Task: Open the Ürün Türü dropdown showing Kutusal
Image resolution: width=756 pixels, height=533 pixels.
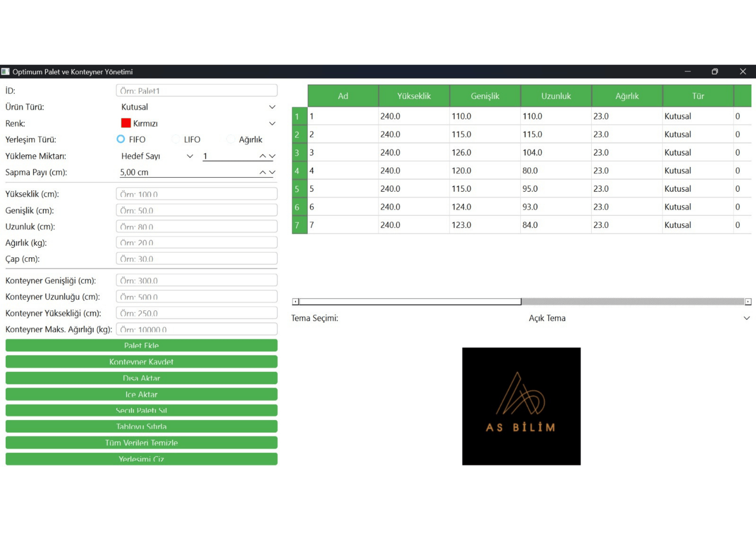Action: point(197,107)
